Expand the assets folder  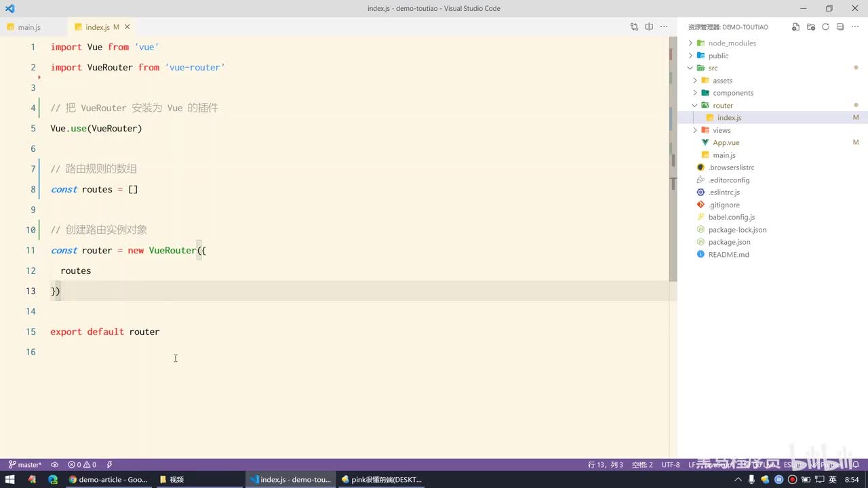772,81
